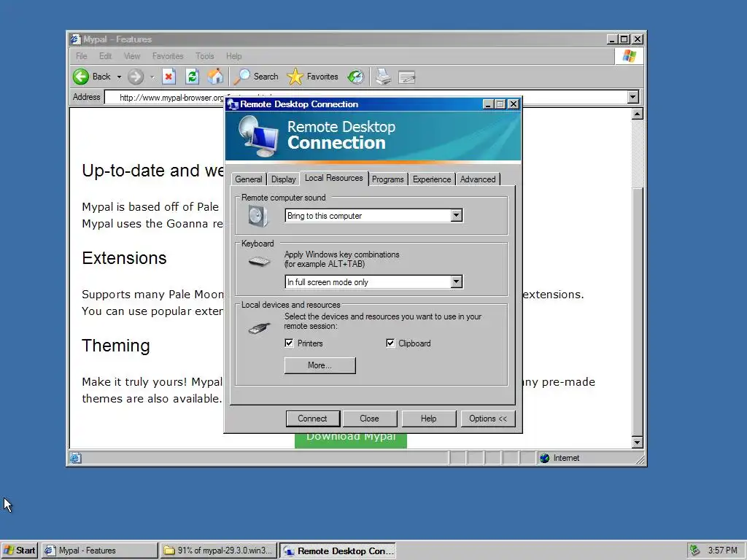This screenshot has width=747, height=560.
Task: Click the Search magnifier in the browser toolbar
Action: [242, 77]
